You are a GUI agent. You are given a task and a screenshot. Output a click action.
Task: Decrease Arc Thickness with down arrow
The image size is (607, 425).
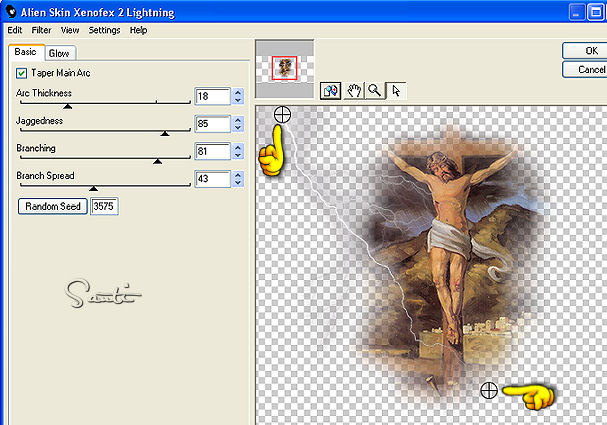238,100
